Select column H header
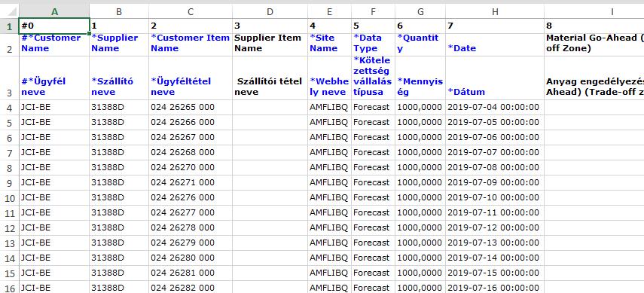This screenshot has width=644, height=293. pyautogui.click(x=495, y=11)
